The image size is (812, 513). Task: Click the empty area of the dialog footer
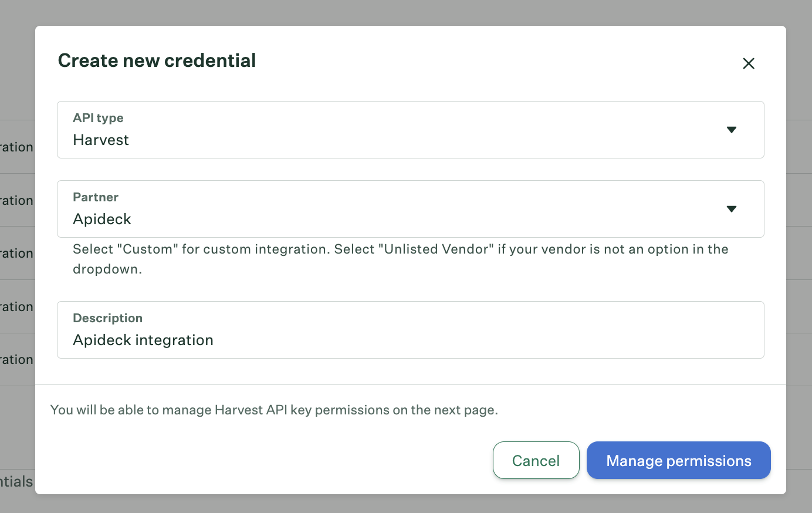pyautogui.click(x=264, y=460)
